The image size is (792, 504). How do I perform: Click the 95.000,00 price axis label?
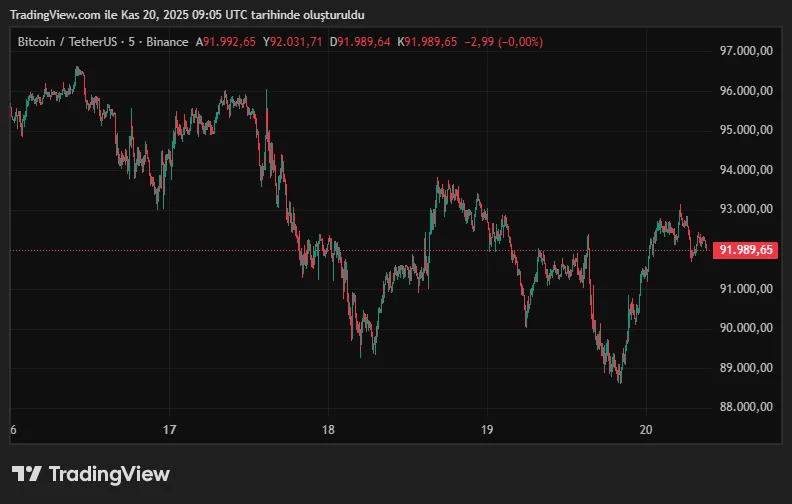tap(746, 130)
